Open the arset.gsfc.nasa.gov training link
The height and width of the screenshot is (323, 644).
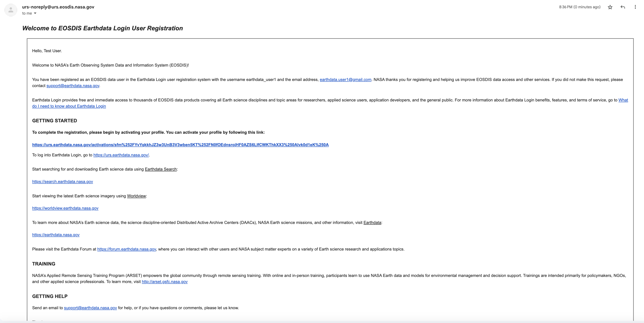click(x=164, y=282)
